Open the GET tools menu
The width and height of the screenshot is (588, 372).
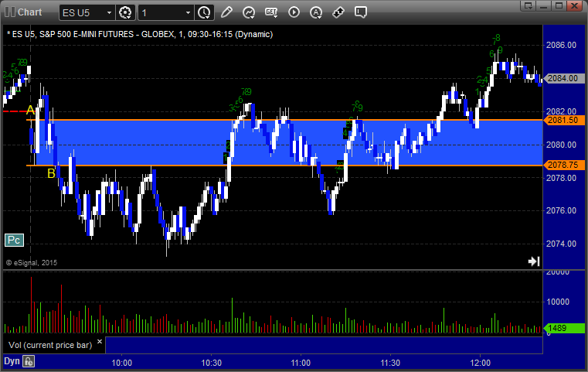(271, 12)
